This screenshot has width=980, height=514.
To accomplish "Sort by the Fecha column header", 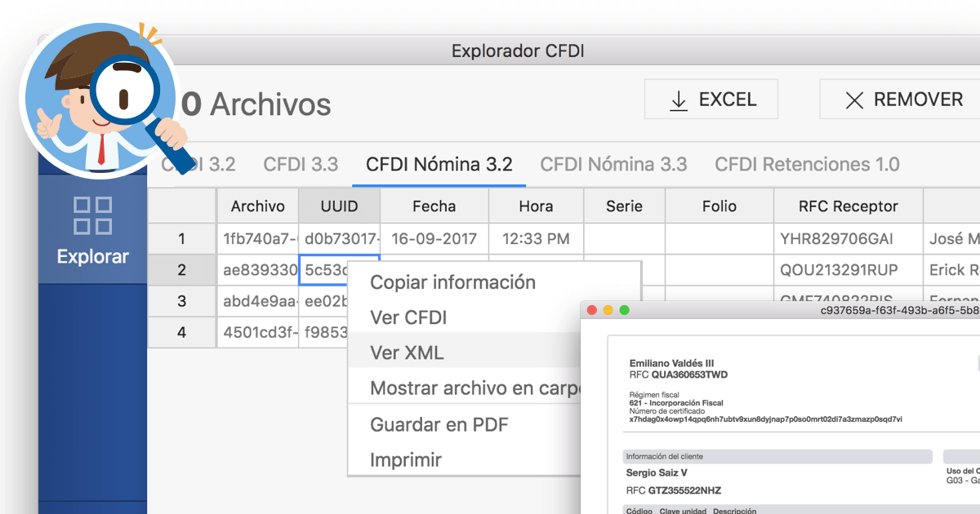I will 434,206.
